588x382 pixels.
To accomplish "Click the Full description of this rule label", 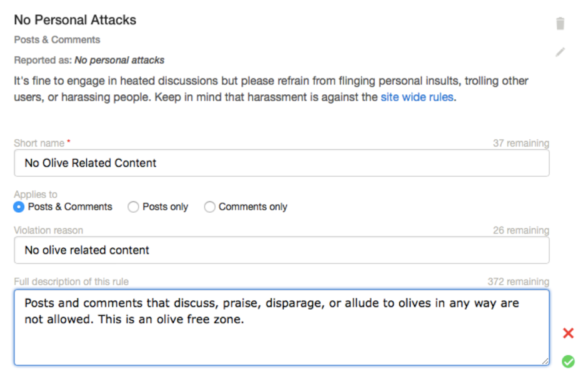I will [71, 282].
